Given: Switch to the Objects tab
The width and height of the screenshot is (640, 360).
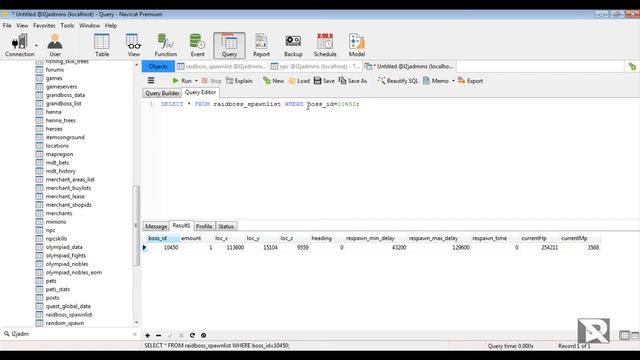Looking at the screenshot, I should pyautogui.click(x=158, y=66).
